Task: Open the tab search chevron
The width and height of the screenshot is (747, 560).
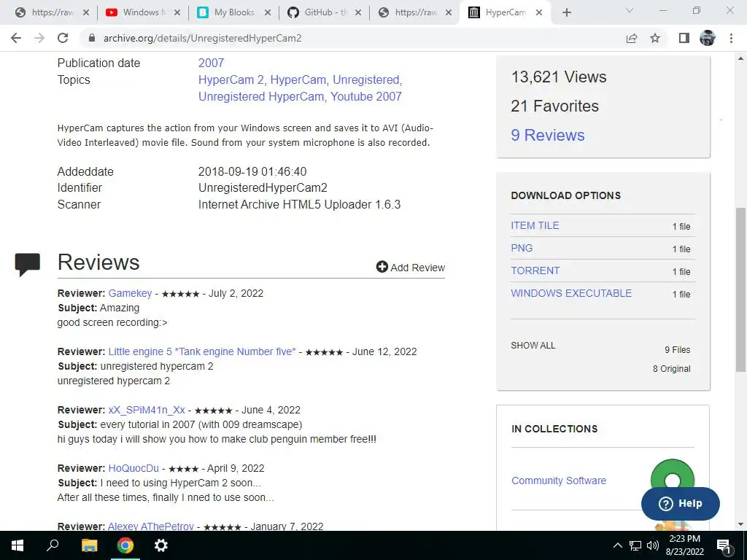Action: click(x=630, y=10)
